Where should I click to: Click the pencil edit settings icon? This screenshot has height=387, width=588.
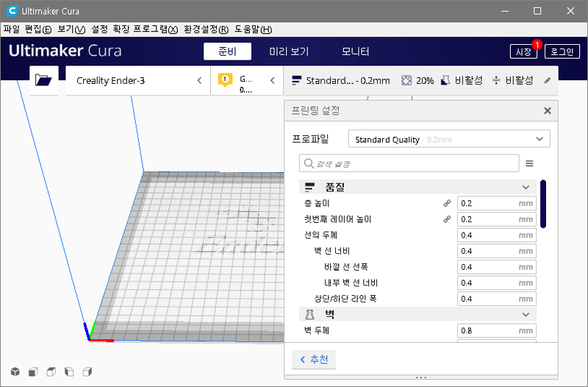pyautogui.click(x=548, y=80)
